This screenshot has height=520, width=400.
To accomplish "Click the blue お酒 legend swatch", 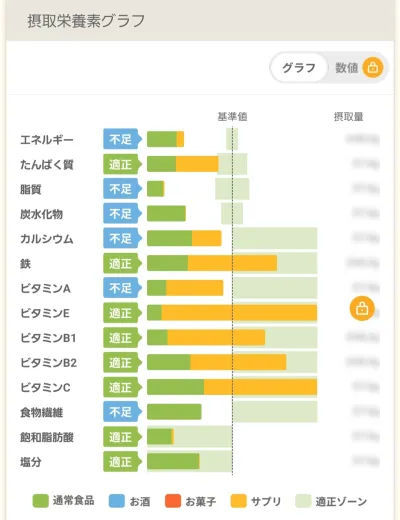I will coord(117,501).
